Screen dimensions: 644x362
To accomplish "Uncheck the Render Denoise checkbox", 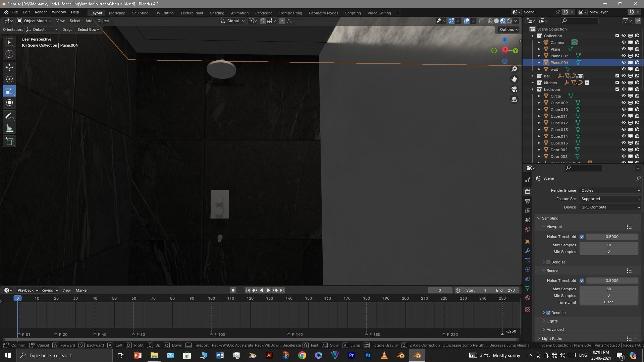I will pos(549,313).
